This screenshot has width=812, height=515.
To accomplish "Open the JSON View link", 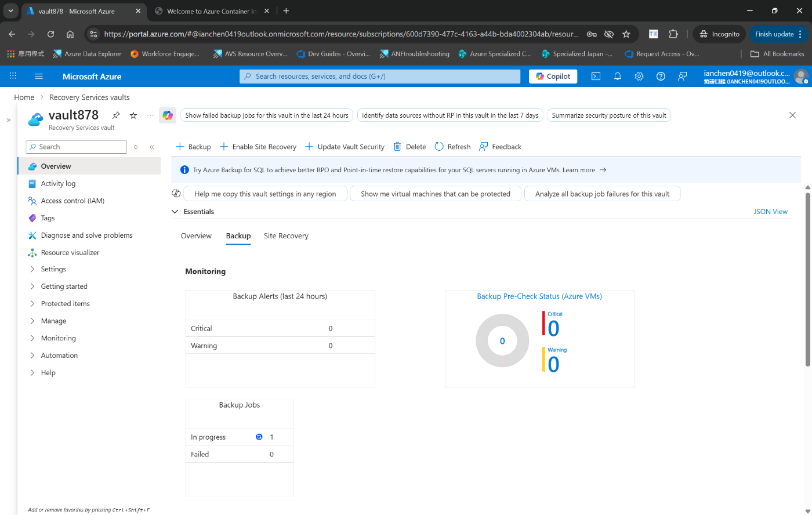I will point(770,212).
